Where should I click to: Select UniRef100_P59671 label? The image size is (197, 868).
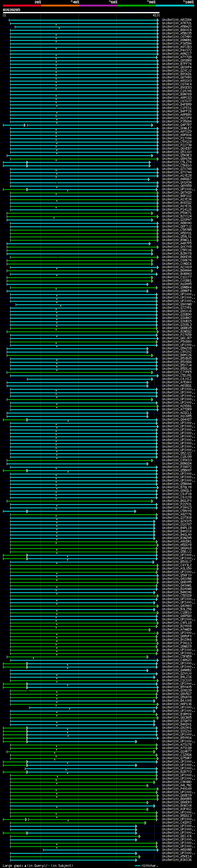tap(176, 213)
